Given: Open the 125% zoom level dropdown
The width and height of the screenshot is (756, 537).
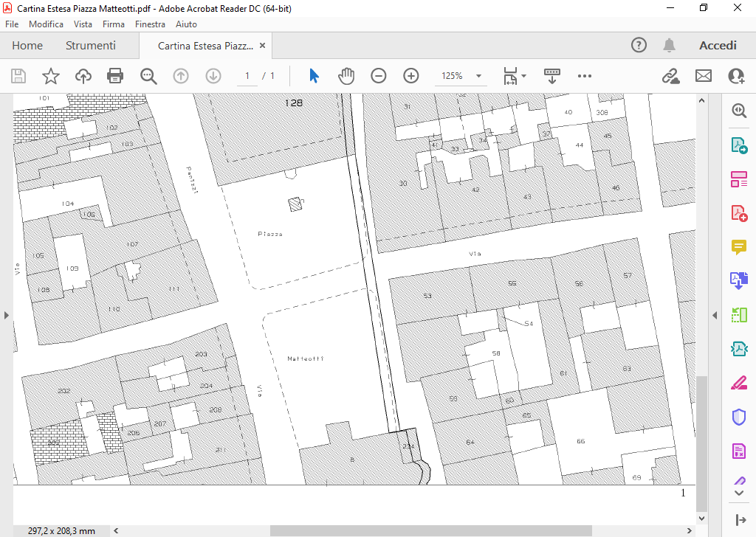Looking at the screenshot, I should click(478, 76).
